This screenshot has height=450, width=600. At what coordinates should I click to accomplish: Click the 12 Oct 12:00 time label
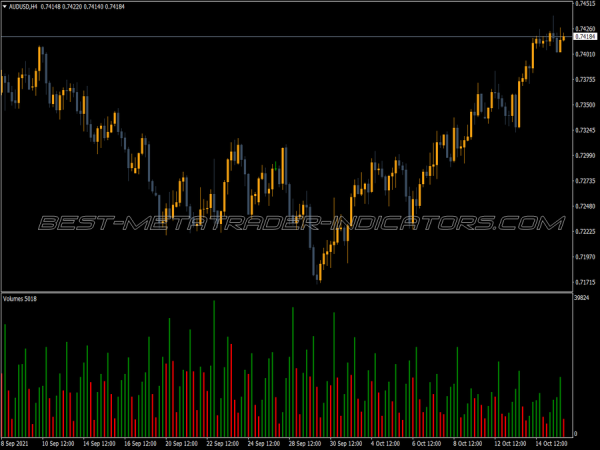tap(510, 444)
